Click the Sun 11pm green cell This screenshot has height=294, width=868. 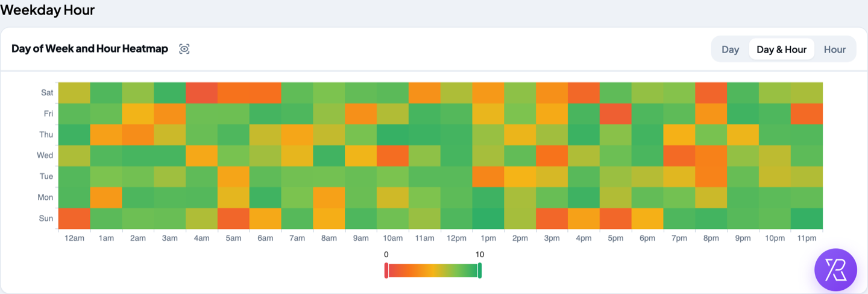(807, 219)
